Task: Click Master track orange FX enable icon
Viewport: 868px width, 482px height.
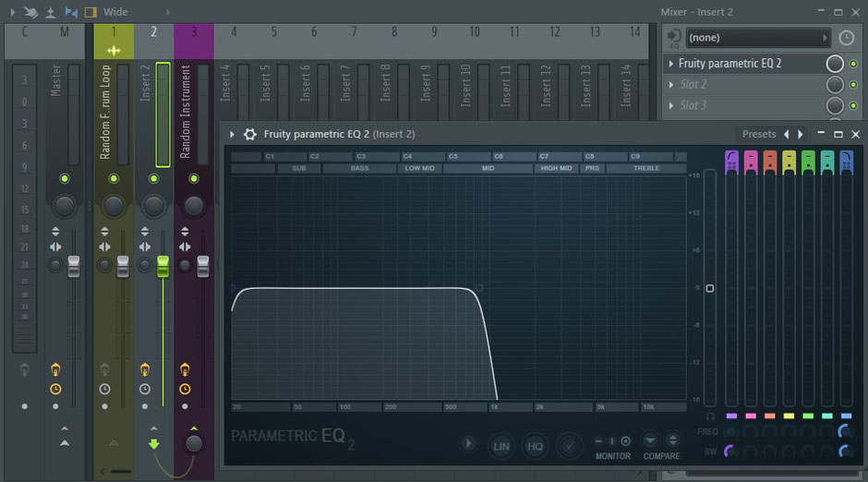Action: point(55,369)
